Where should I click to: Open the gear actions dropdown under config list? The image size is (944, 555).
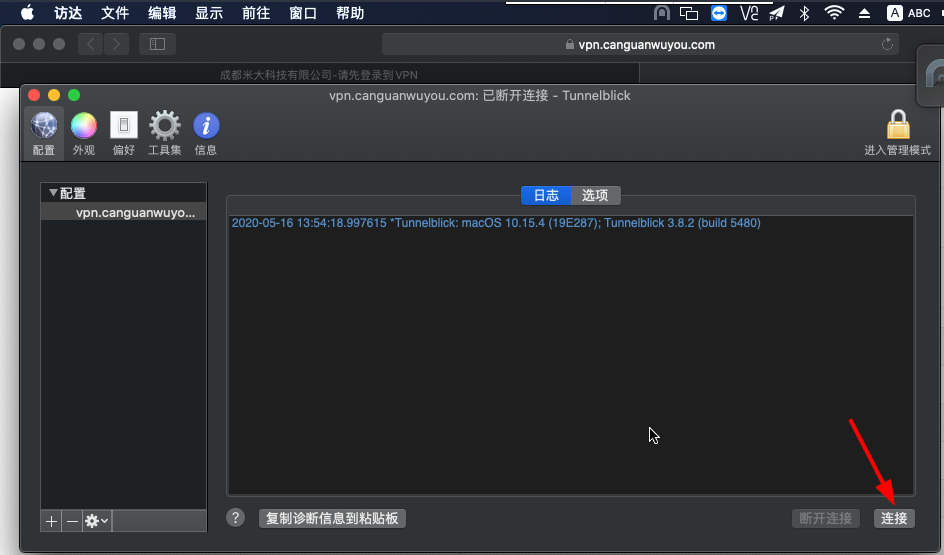point(96,521)
